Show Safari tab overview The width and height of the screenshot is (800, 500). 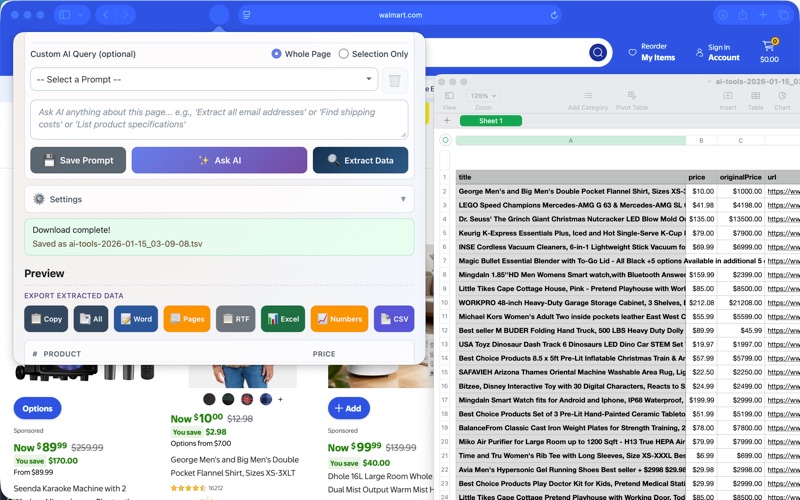(783, 15)
